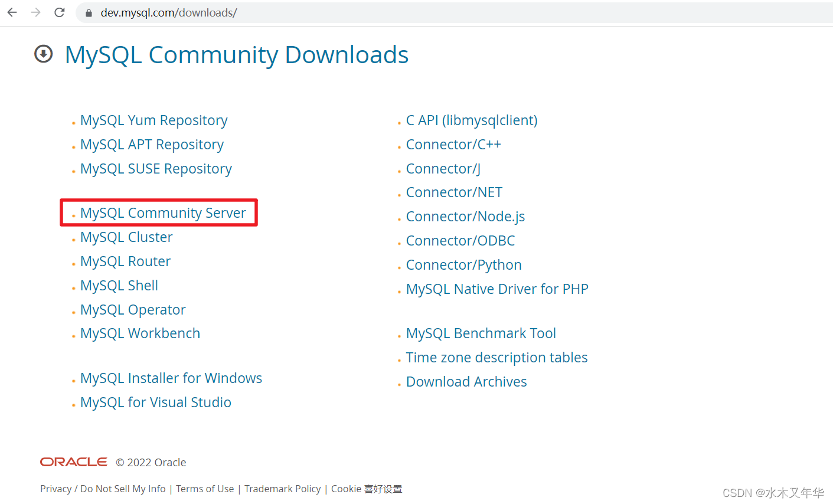
Task: Open MySQL Operator link
Action: [133, 310]
